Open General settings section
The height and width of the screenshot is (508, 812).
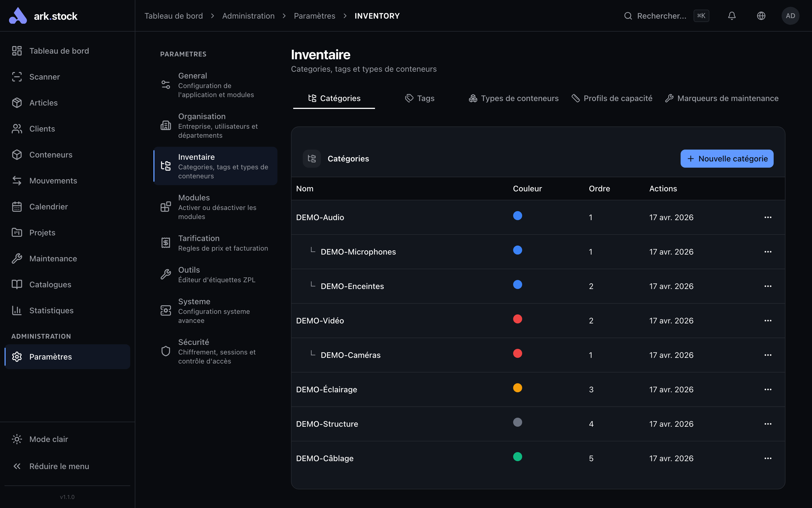pos(215,85)
